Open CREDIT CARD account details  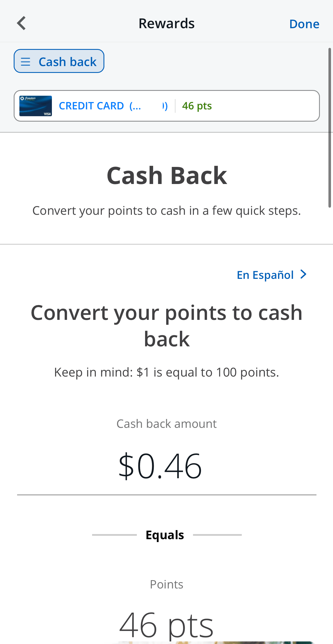(92, 106)
